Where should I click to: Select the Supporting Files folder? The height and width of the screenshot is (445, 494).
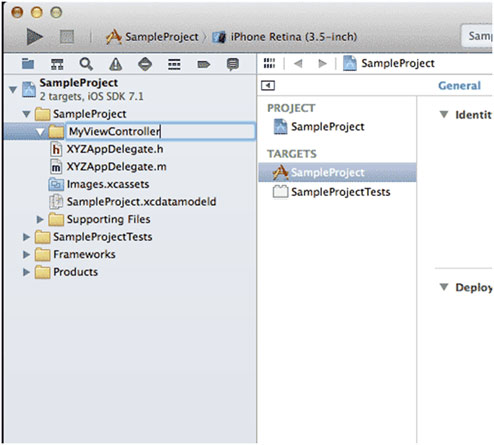pos(108,219)
